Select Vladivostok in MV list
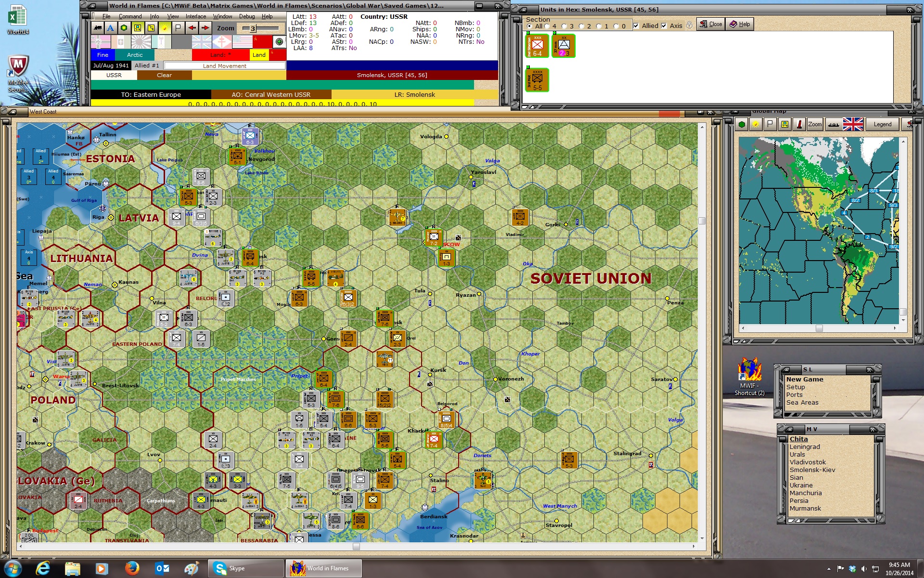924x578 pixels. tap(808, 462)
